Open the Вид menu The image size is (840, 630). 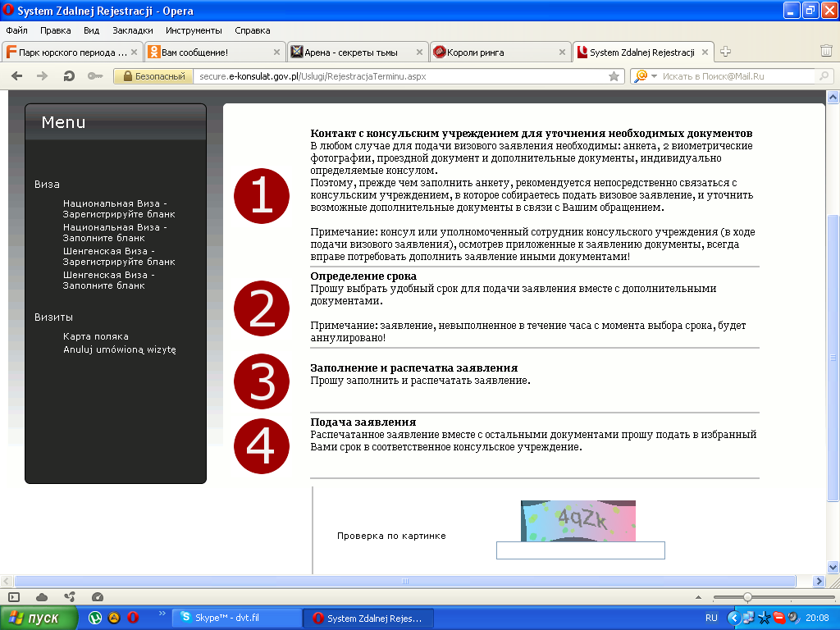(91, 30)
